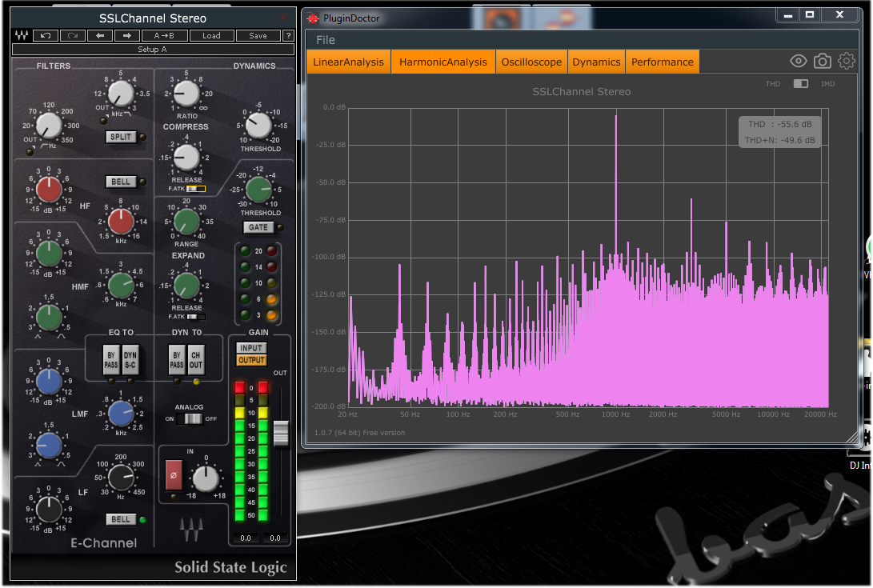Take a snapshot with the camera icon

pos(823,62)
